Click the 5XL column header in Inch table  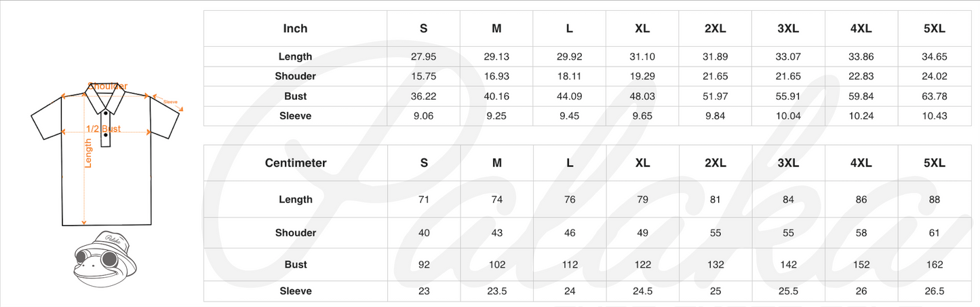(935, 29)
